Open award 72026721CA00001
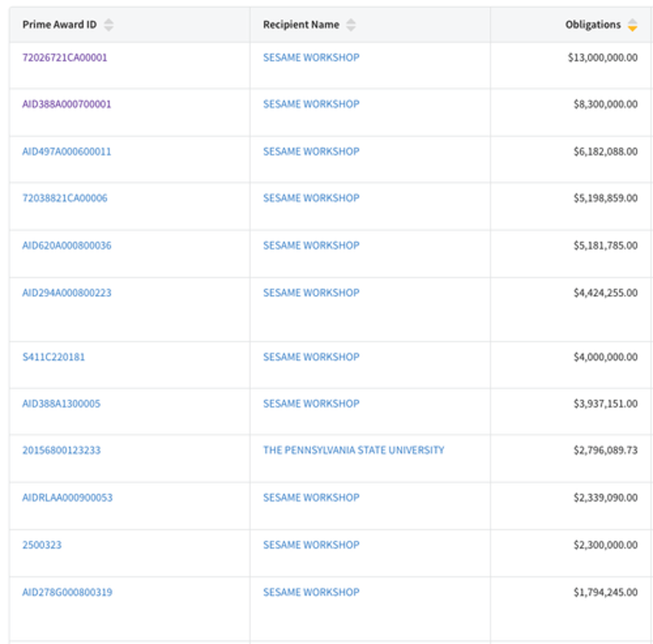Image resolution: width=653 pixels, height=644 pixels. pyautogui.click(x=65, y=57)
